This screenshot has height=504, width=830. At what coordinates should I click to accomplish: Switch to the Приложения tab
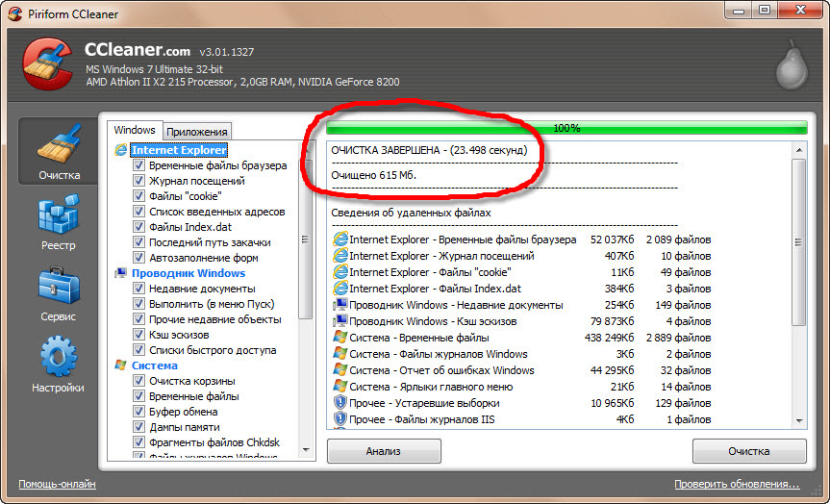click(197, 132)
